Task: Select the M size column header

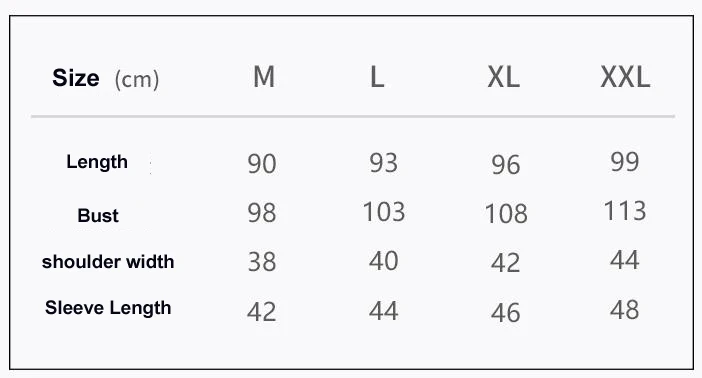Action: coord(264,77)
